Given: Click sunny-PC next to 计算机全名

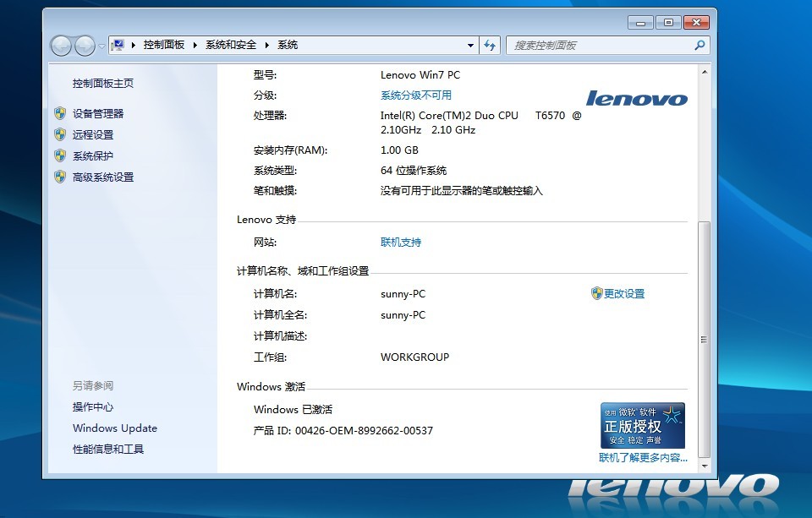Looking at the screenshot, I should (x=403, y=315).
